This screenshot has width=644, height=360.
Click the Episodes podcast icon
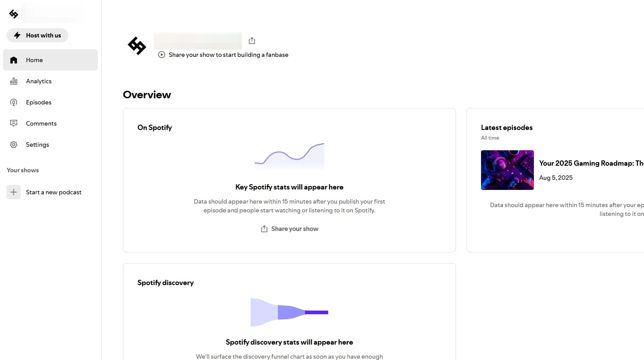pos(14,102)
